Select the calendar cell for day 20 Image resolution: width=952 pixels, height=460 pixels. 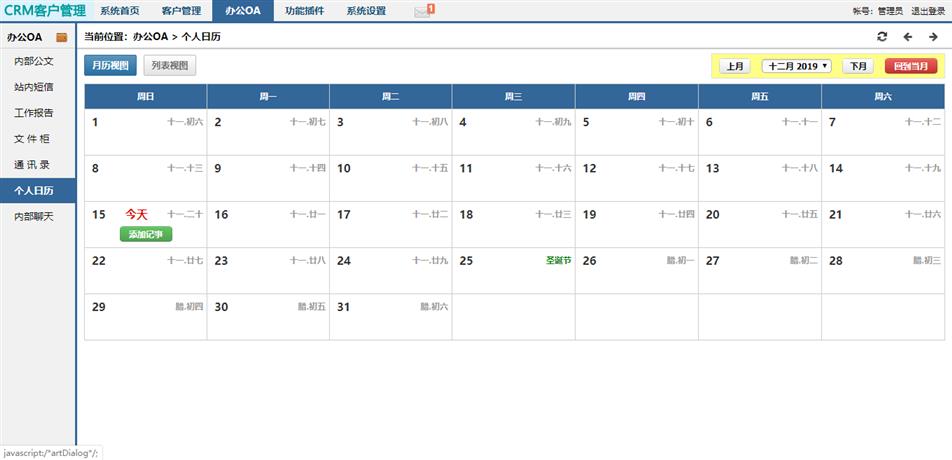pos(760,225)
